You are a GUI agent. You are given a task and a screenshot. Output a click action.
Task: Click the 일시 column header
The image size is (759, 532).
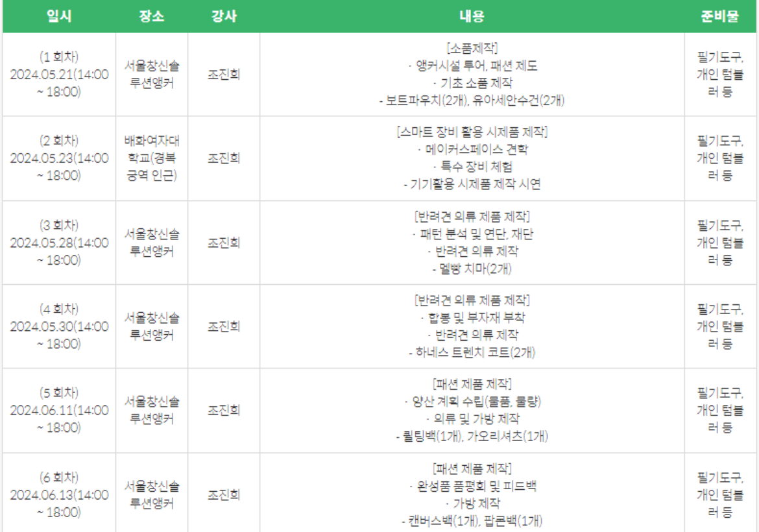(x=59, y=17)
